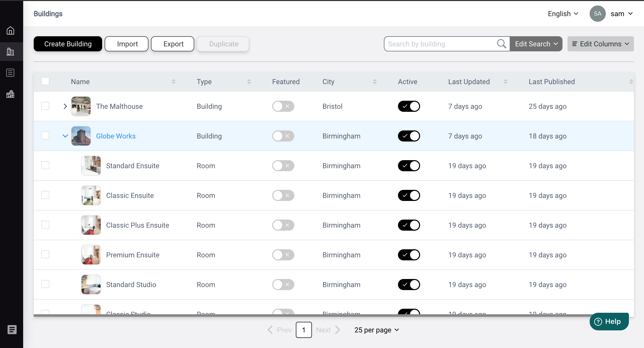The image size is (644, 348).
Task: Open the English language menu
Action: coord(563,14)
